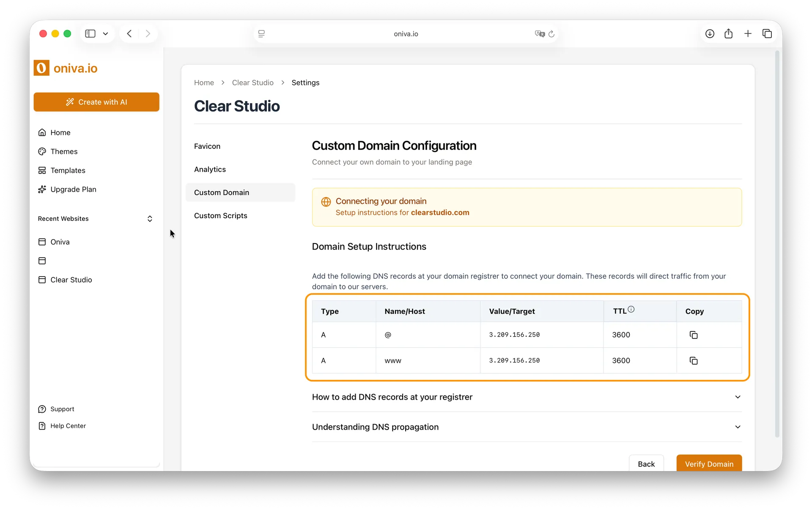812x510 pixels.
Task: Copy the A record for @ host
Action: [x=693, y=335]
